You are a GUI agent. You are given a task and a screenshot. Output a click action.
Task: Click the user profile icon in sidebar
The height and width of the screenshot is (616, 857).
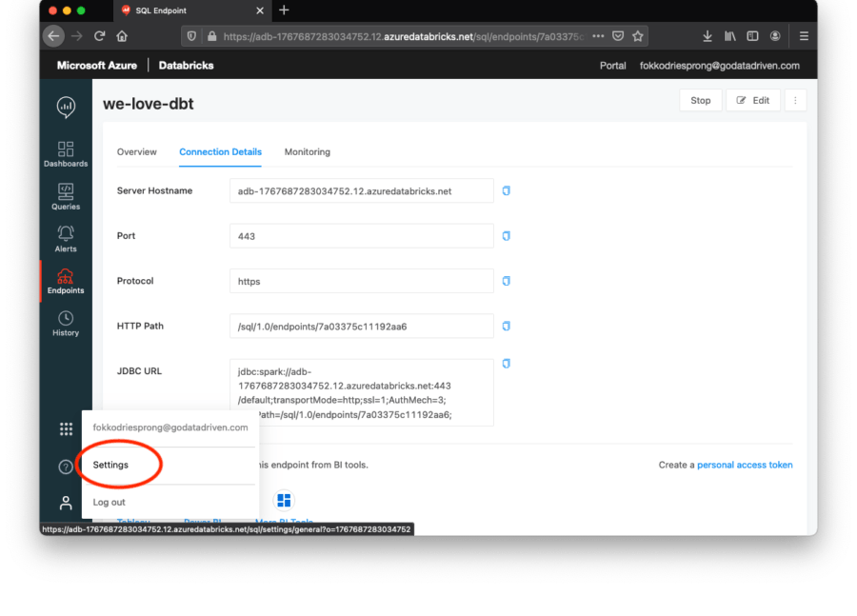tap(66, 503)
